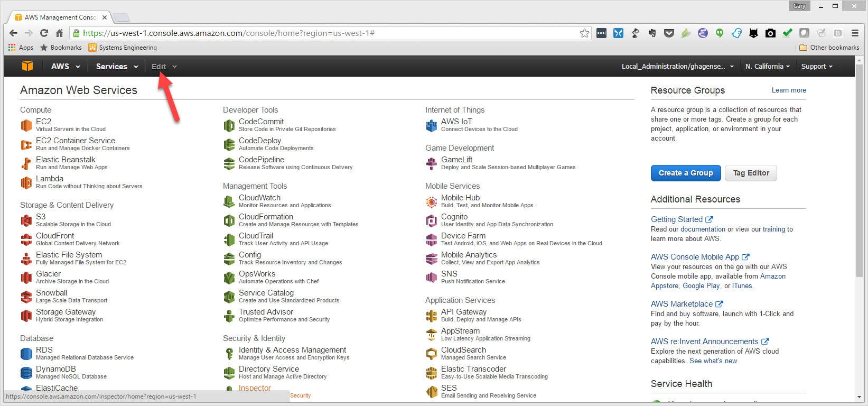The image size is (868, 406).
Task: Click the Cognito icon
Action: [x=432, y=220]
